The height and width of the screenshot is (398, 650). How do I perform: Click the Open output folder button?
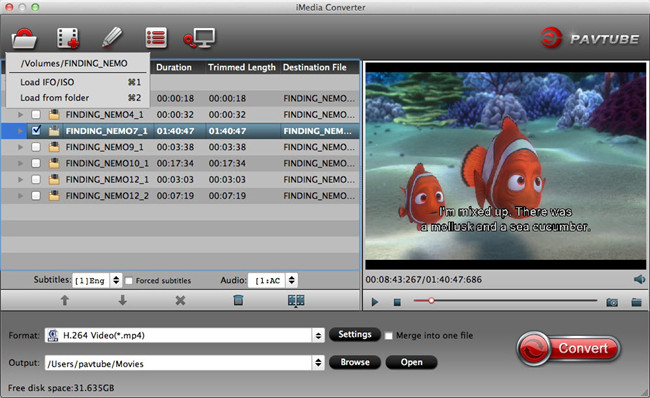point(411,362)
